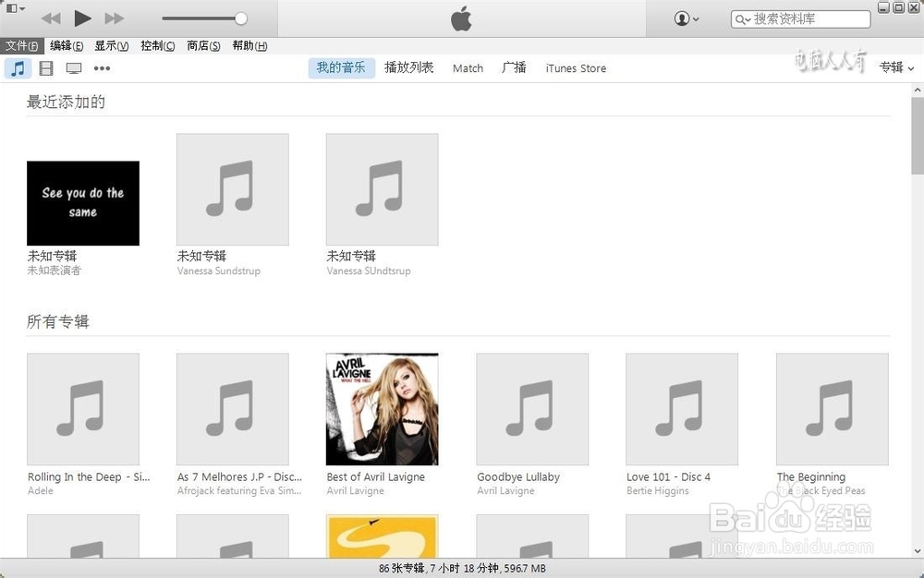Open the iTunes window menu icon

15,8
